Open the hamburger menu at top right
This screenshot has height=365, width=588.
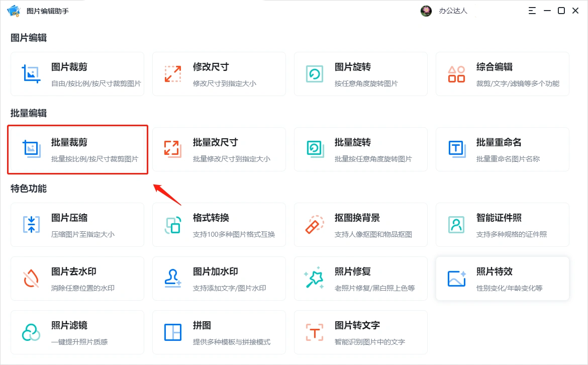532,10
